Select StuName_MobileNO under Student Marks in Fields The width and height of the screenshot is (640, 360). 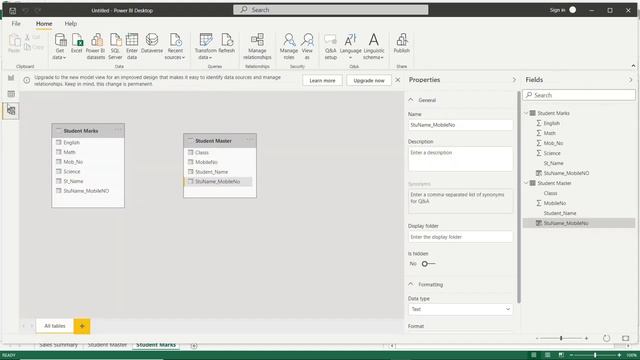[x=566, y=173]
